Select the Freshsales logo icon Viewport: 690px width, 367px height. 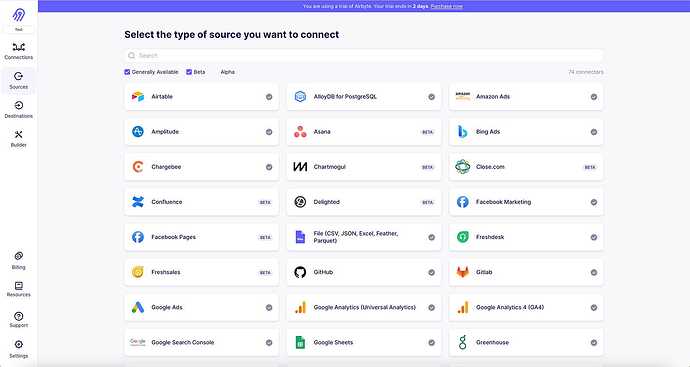coord(138,272)
